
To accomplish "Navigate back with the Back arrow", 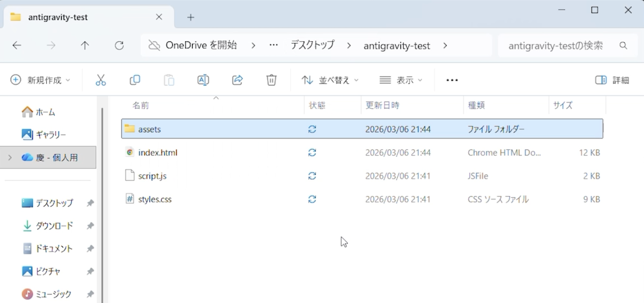I will 17,46.
